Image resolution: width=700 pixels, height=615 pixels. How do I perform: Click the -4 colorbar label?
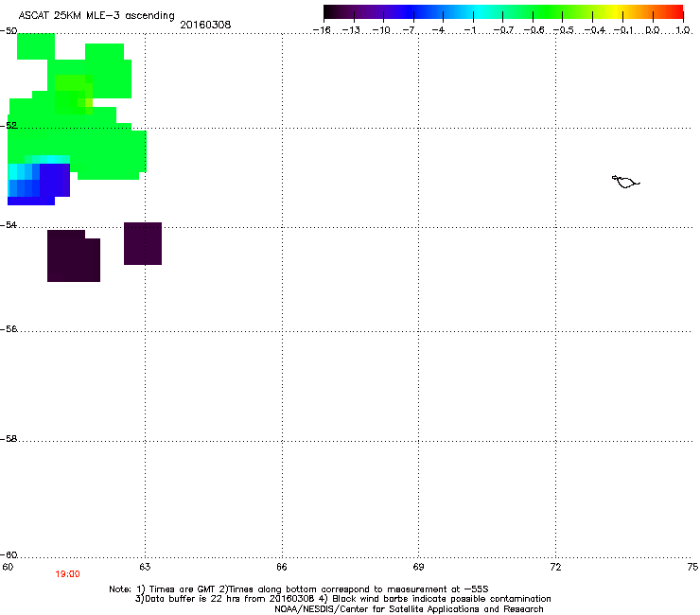tap(439, 30)
